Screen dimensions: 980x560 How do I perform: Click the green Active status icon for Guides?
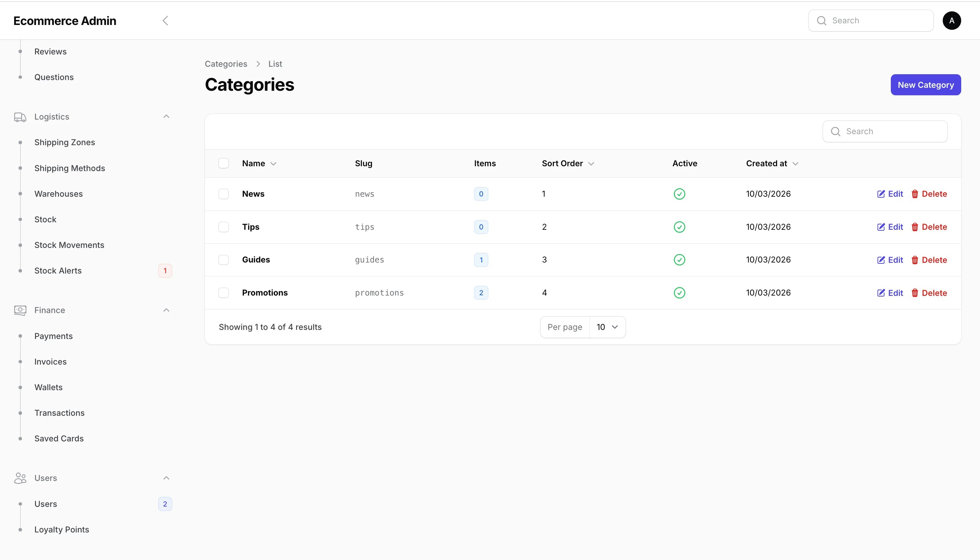coord(679,260)
